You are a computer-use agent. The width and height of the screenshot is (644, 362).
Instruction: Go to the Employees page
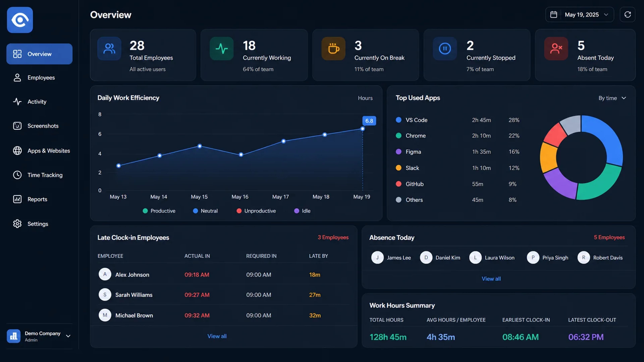pyautogui.click(x=40, y=77)
